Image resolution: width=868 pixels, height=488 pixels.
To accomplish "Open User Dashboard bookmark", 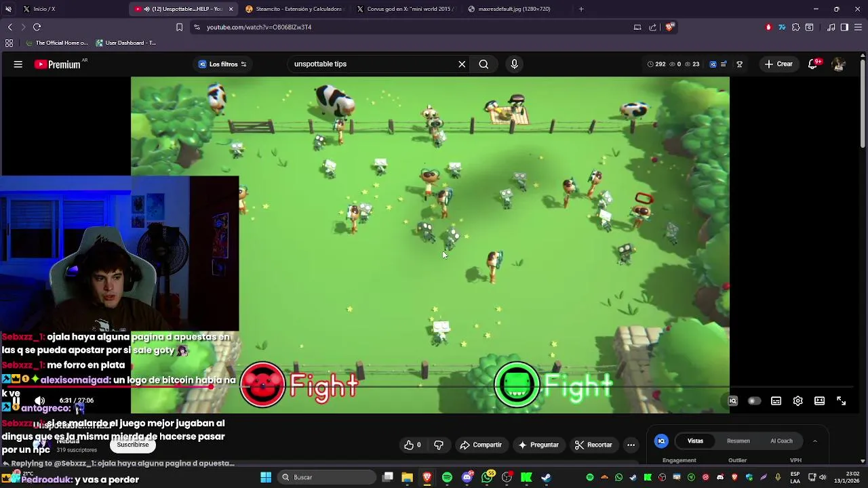I will pos(125,43).
